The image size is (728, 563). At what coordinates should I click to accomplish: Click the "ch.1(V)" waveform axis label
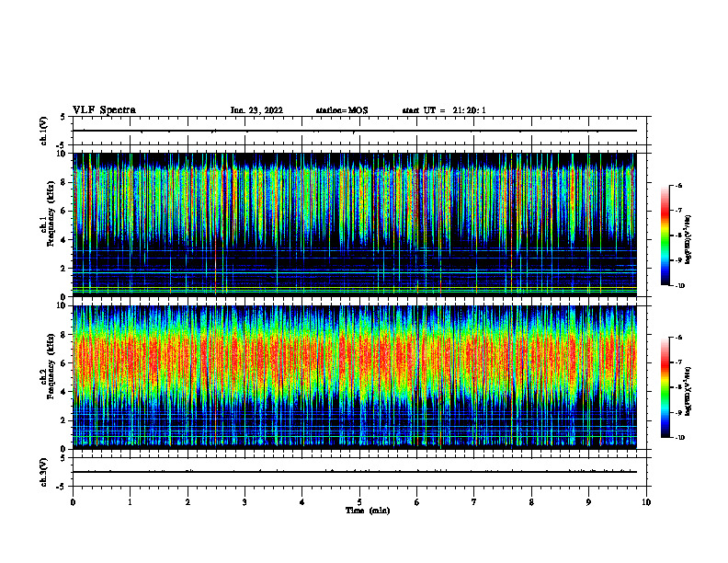[x=44, y=131]
